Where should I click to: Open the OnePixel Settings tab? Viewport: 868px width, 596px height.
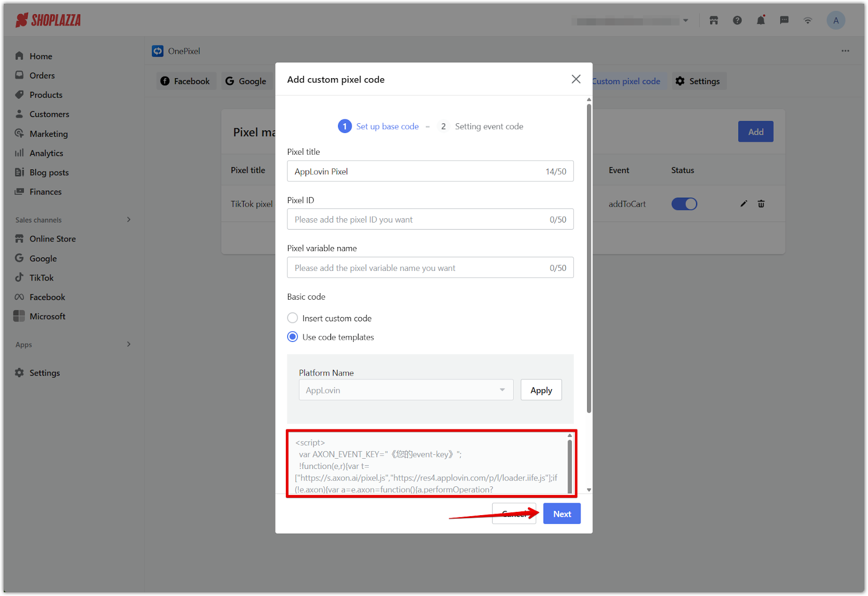(699, 81)
